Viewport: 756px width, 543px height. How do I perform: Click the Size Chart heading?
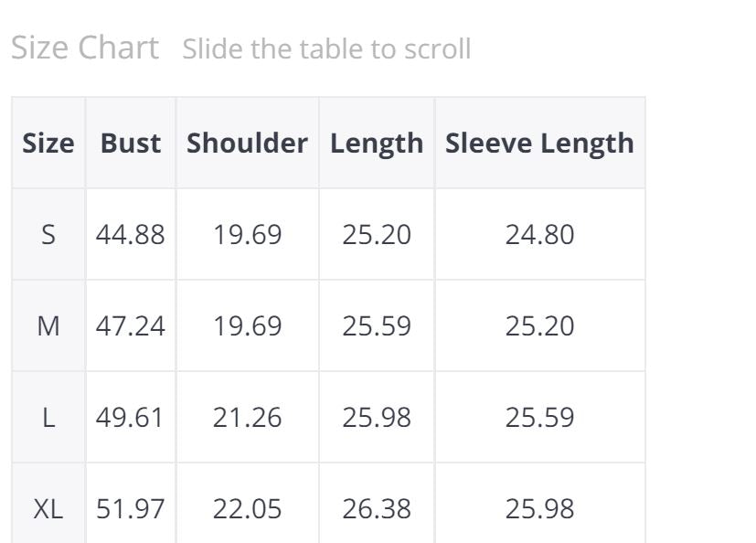click(x=84, y=48)
